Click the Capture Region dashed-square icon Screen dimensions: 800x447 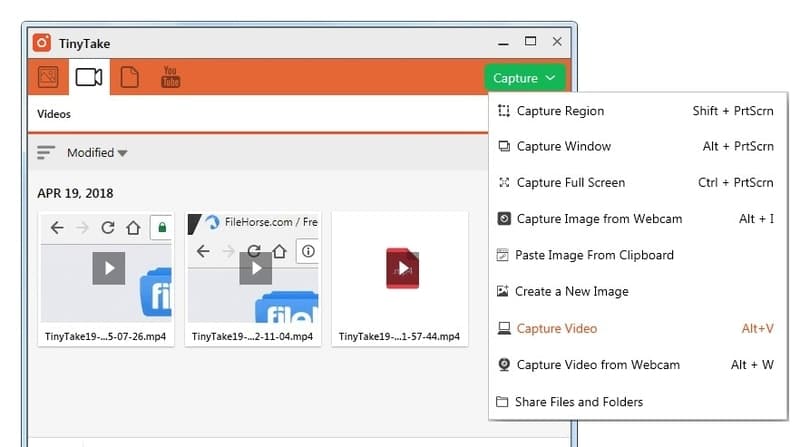click(504, 111)
